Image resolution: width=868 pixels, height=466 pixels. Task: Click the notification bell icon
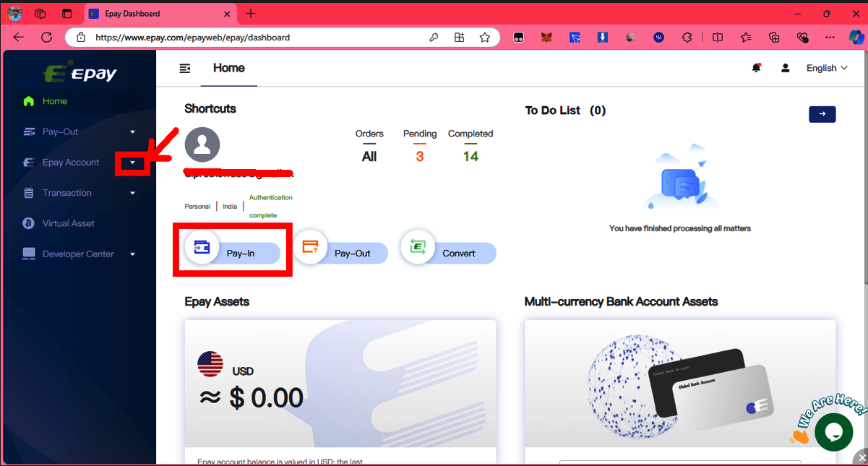(x=756, y=68)
